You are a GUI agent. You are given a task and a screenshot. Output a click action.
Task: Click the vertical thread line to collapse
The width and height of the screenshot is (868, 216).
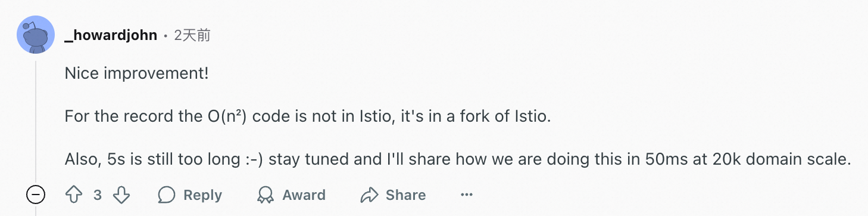pos(36,119)
